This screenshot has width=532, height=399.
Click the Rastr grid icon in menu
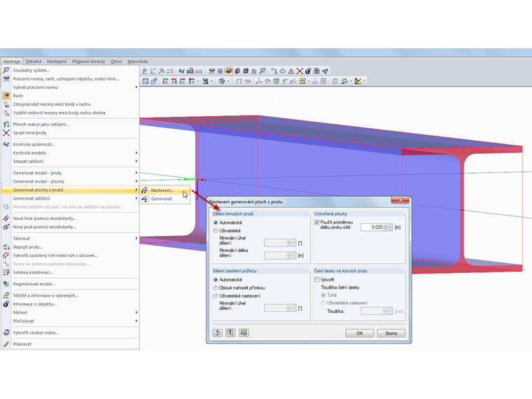(x=6, y=96)
